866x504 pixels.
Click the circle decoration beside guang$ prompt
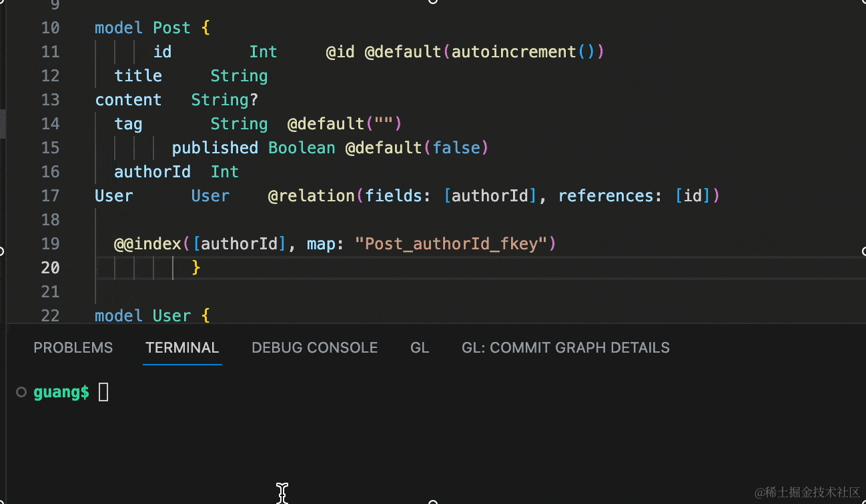pyautogui.click(x=21, y=392)
